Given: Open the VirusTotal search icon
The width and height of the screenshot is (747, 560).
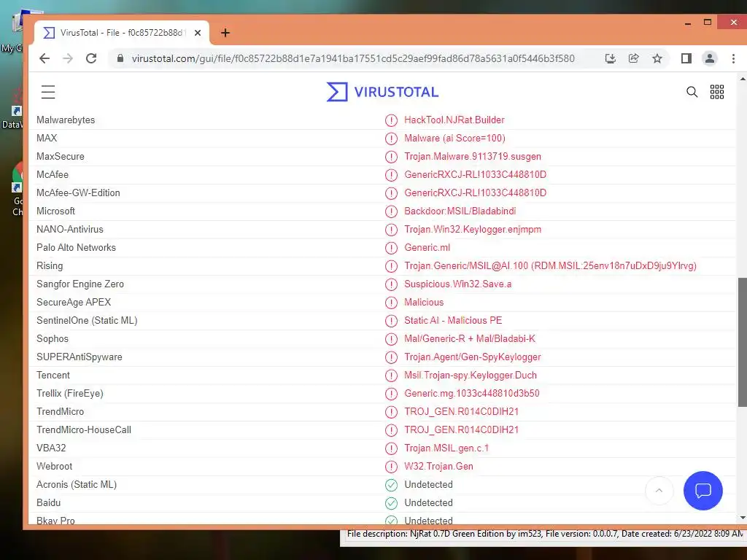Looking at the screenshot, I should (x=692, y=92).
